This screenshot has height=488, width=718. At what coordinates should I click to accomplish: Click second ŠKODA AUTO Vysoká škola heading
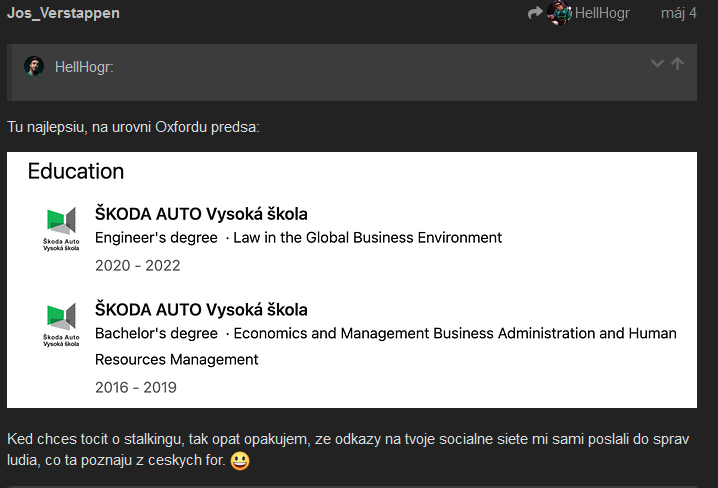201,309
